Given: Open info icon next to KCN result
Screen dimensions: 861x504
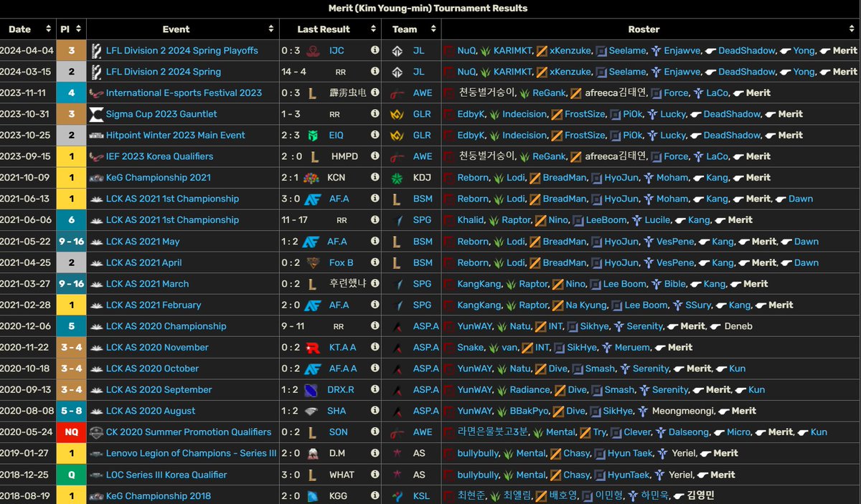Looking at the screenshot, I should pos(375,178).
